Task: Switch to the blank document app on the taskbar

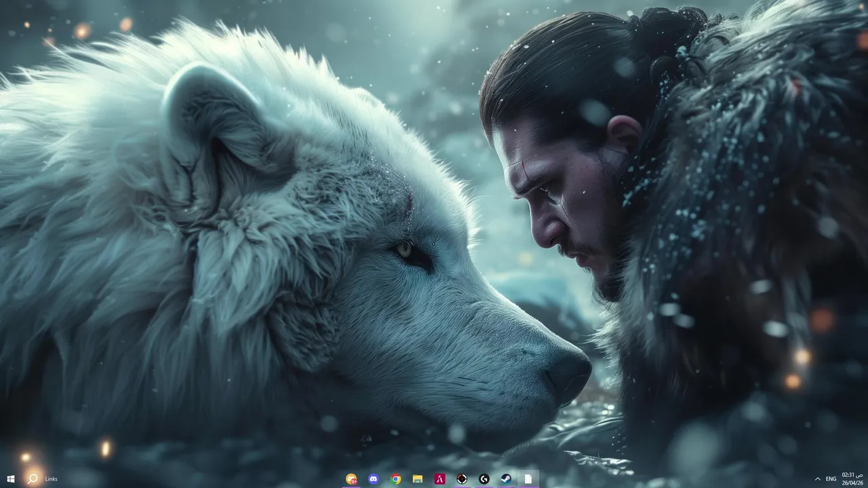Action: [528, 479]
